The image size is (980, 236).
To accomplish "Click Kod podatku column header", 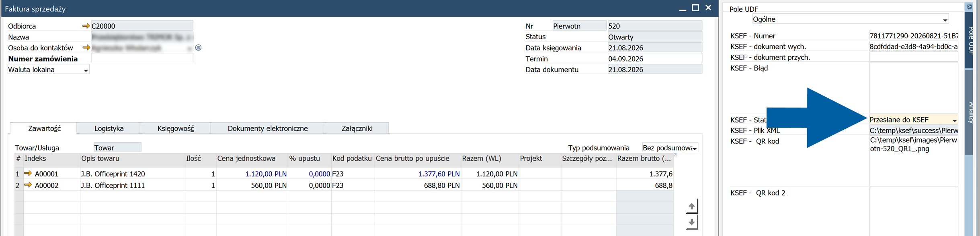I will click(x=353, y=160).
